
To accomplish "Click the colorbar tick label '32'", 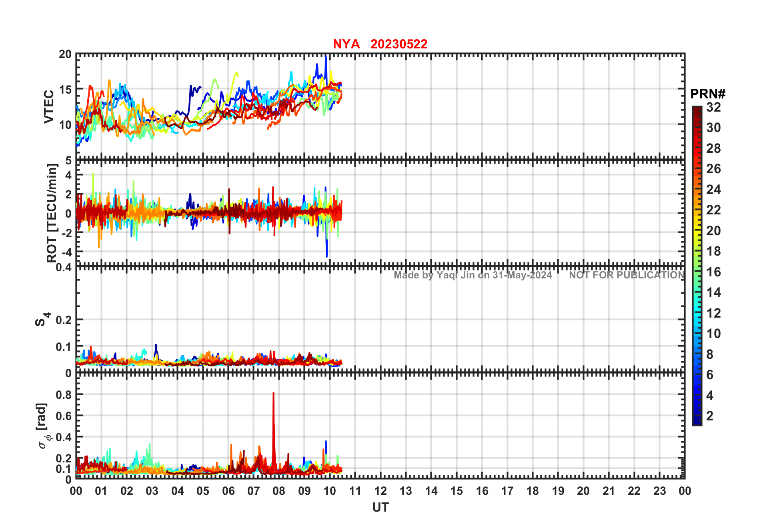I will click(713, 107).
